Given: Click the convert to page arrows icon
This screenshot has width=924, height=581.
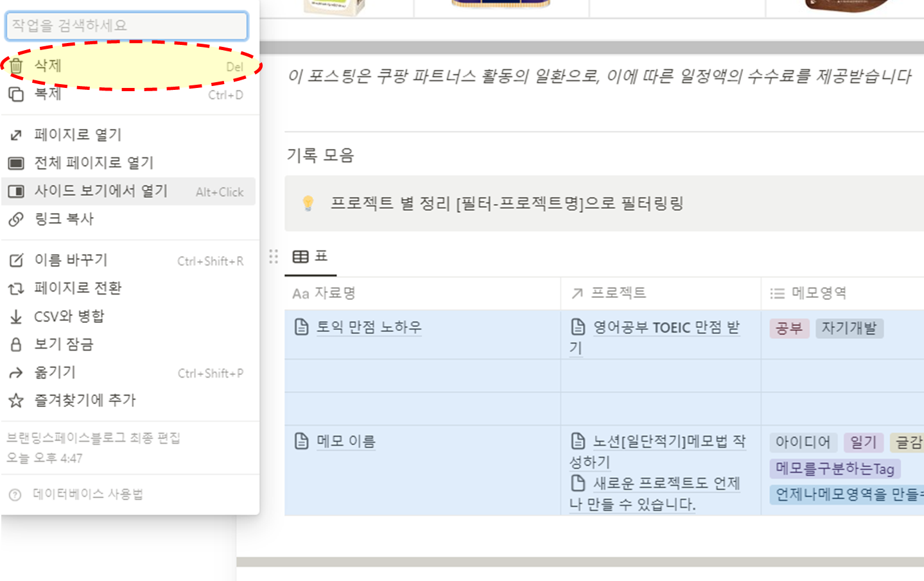Looking at the screenshot, I should 16,289.
